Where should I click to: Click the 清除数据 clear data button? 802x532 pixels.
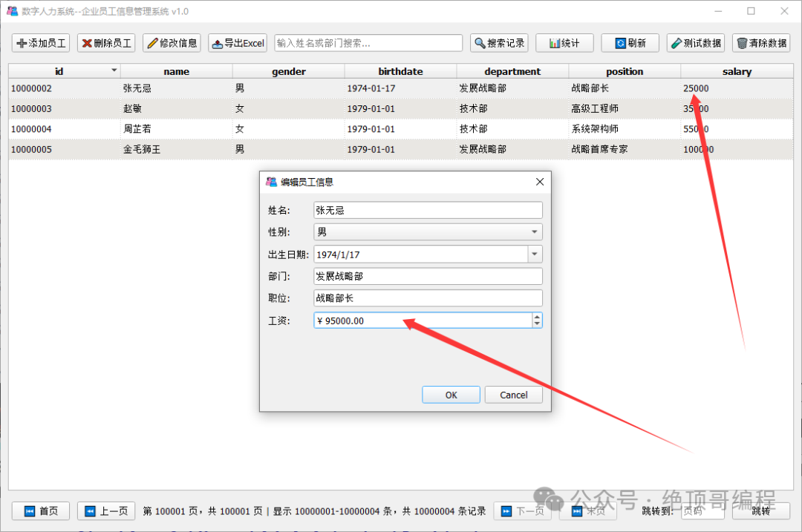pyautogui.click(x=761, y=44)
